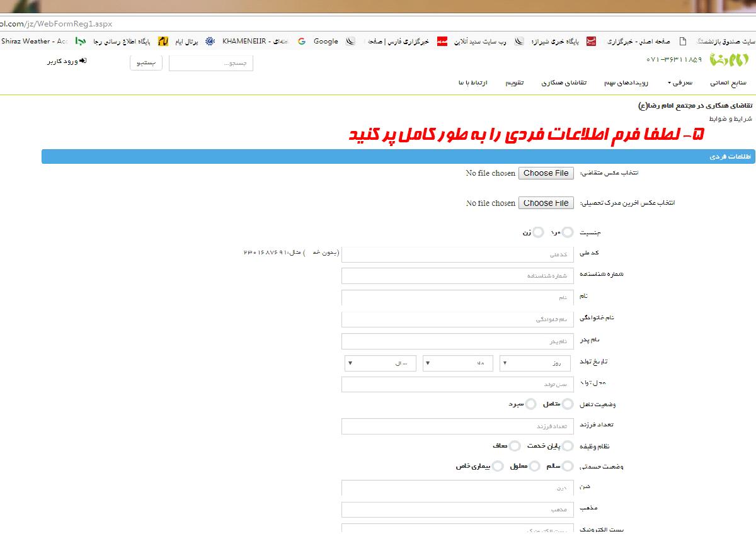Focus the site search box
The height and width of the screenshot is (551, 756).
click(x=211, y=63)
